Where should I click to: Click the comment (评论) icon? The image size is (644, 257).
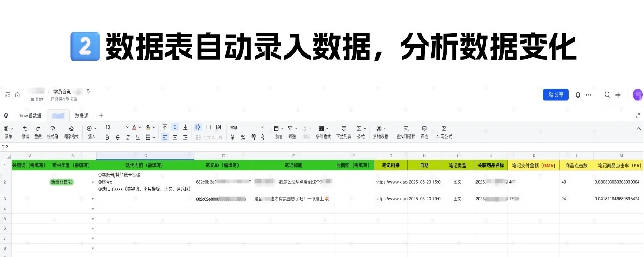point(424,128)
